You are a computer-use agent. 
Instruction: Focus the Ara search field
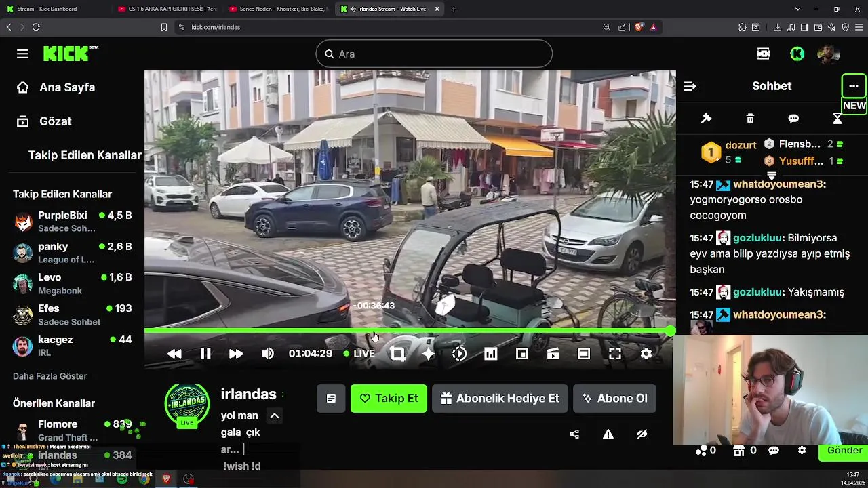click(434, 54)
